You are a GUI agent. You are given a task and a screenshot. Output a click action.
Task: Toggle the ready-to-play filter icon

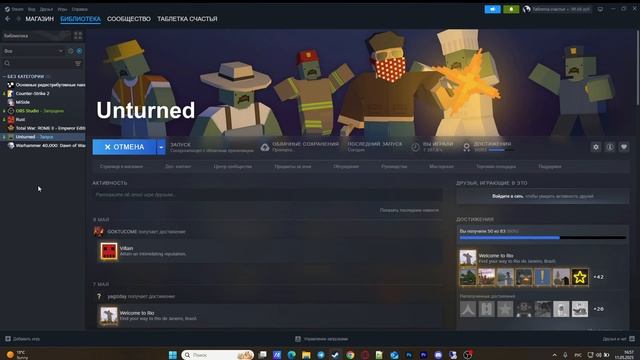[79, 51]
